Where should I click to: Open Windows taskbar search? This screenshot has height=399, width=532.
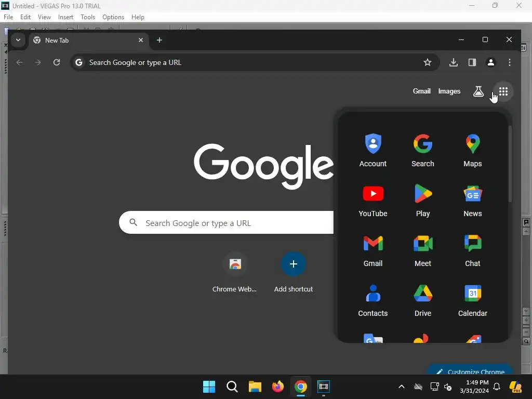click(x=232, y=387)
